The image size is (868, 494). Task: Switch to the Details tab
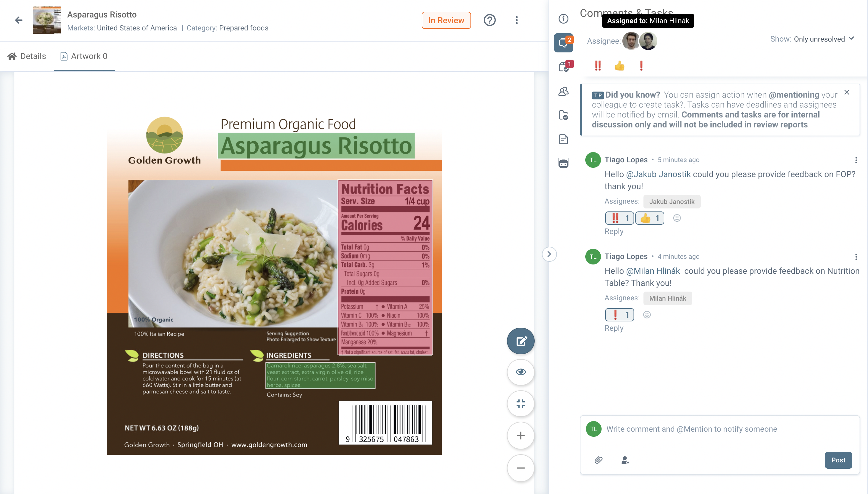point(27,56)
